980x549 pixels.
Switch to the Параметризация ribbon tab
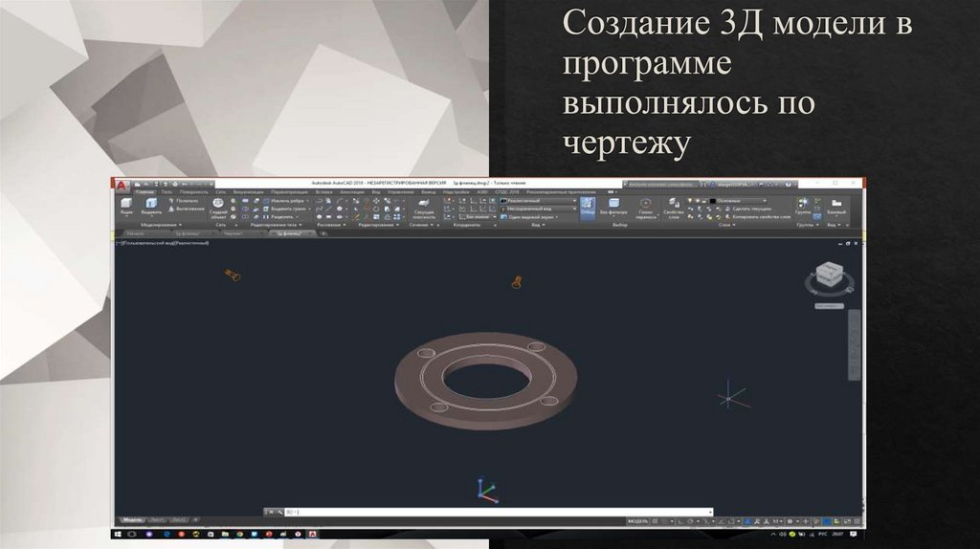coord(289,192)
